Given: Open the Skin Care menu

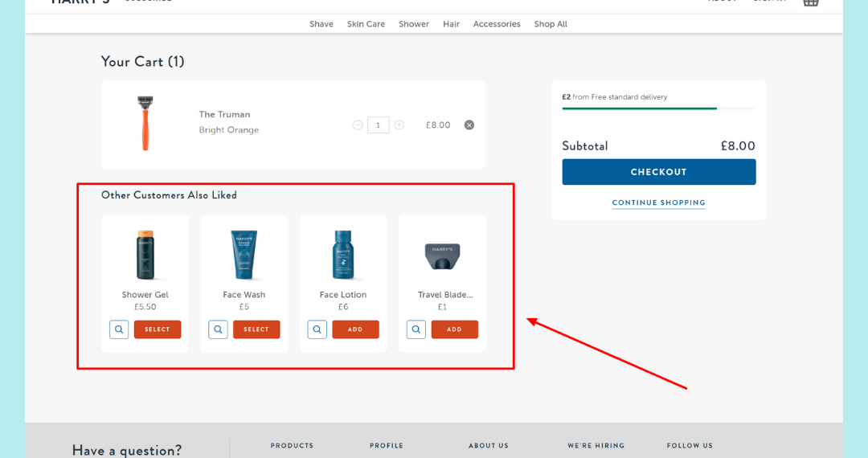Looking at the screenshot, I should 366,24.
